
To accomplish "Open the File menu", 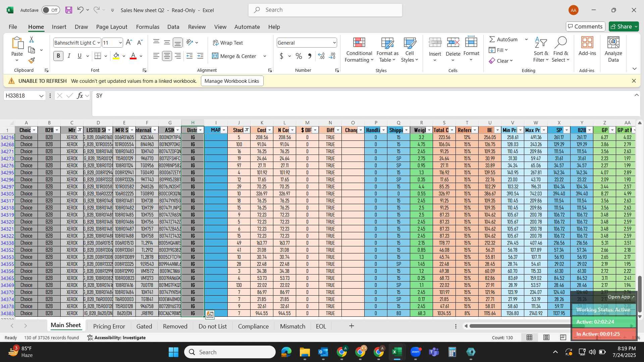I will coord(13,27).
